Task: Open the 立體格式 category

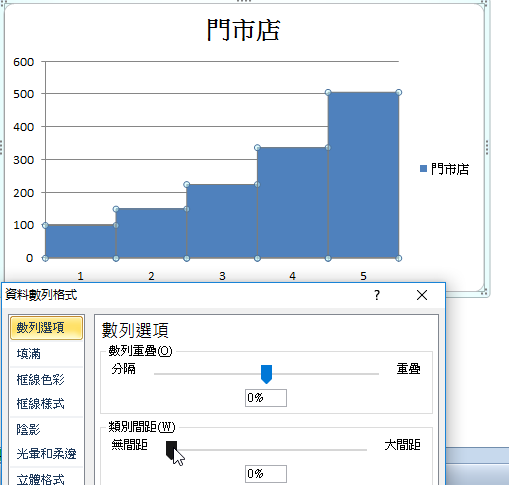Action: (x=40, y=479)
